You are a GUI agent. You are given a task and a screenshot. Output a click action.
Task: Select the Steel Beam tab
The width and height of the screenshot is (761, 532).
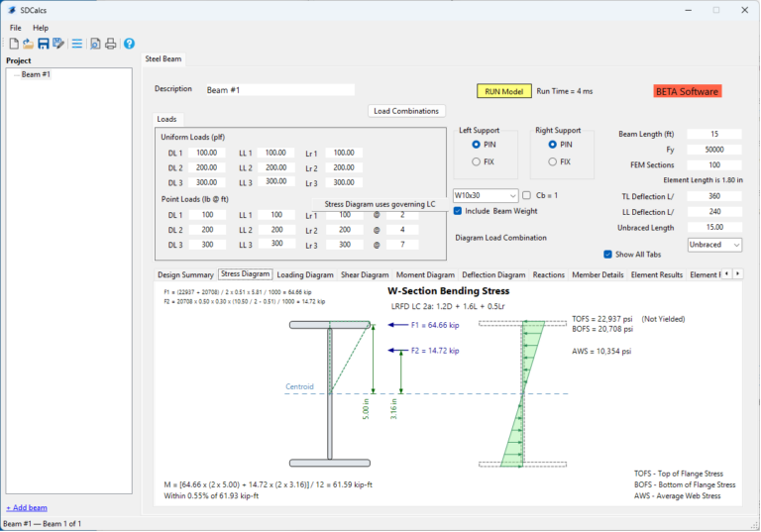[163, 58]
